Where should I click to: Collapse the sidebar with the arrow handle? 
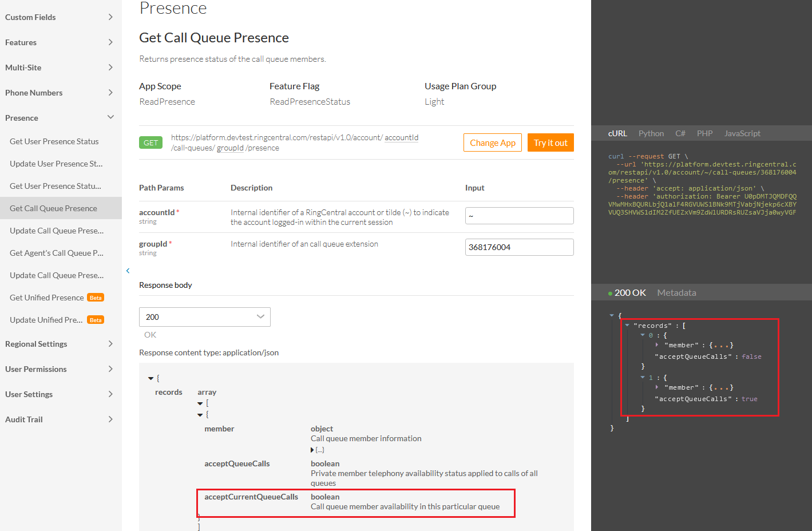click(x=128, y=271)
